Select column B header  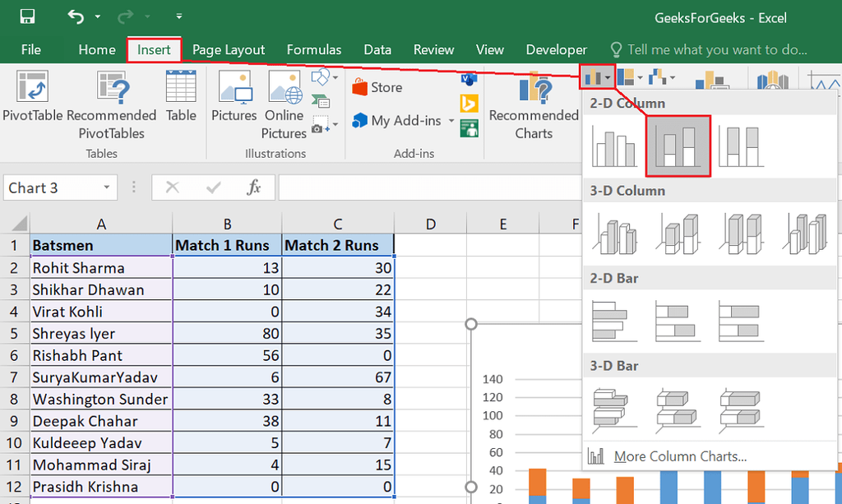click(227, 224)
